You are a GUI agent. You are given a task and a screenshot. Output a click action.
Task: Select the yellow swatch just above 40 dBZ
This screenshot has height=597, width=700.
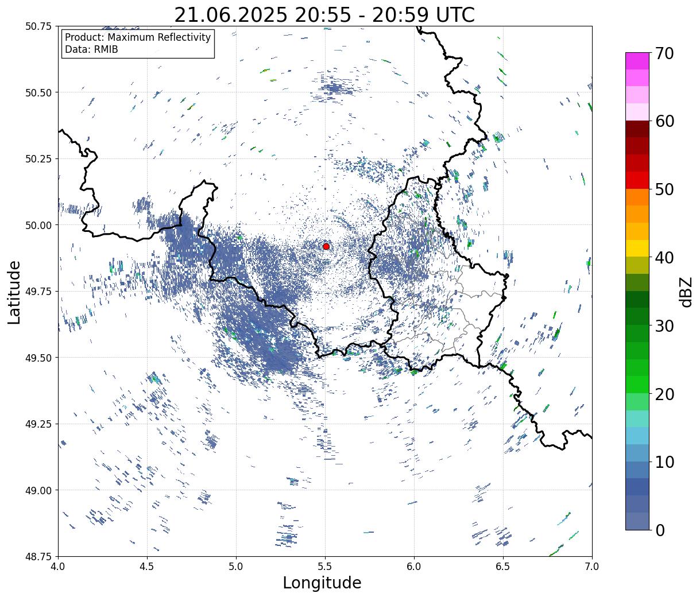point(637,248)
